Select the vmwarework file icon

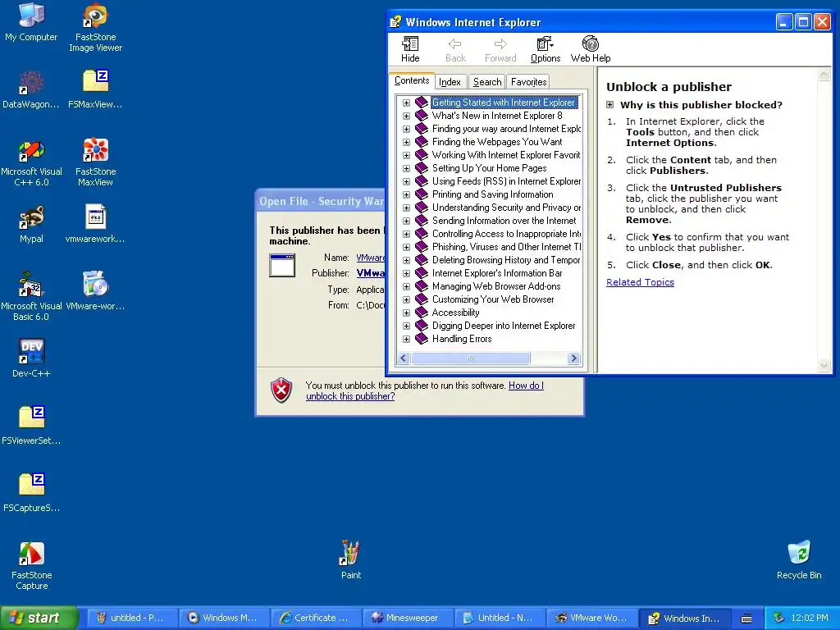(x=95, y=225)
